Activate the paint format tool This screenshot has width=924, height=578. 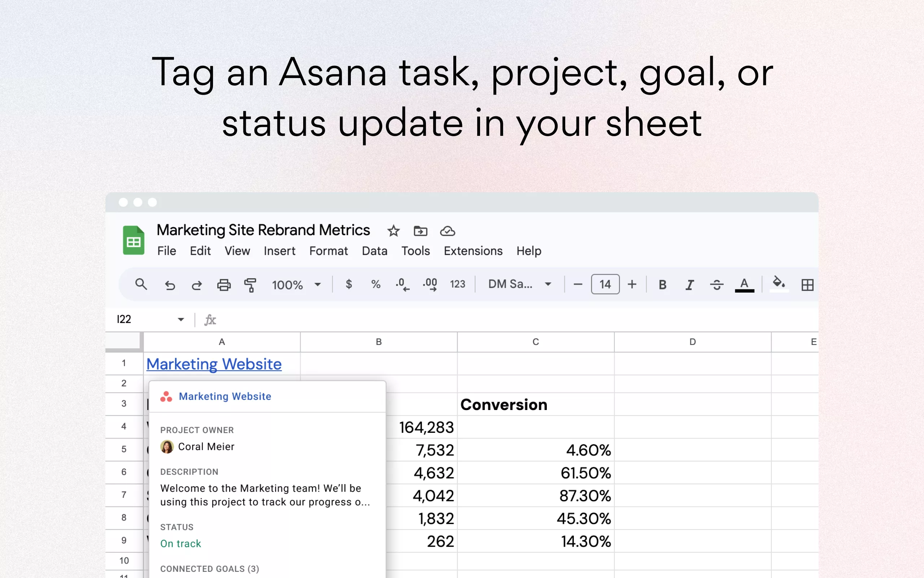coord(250,285)
